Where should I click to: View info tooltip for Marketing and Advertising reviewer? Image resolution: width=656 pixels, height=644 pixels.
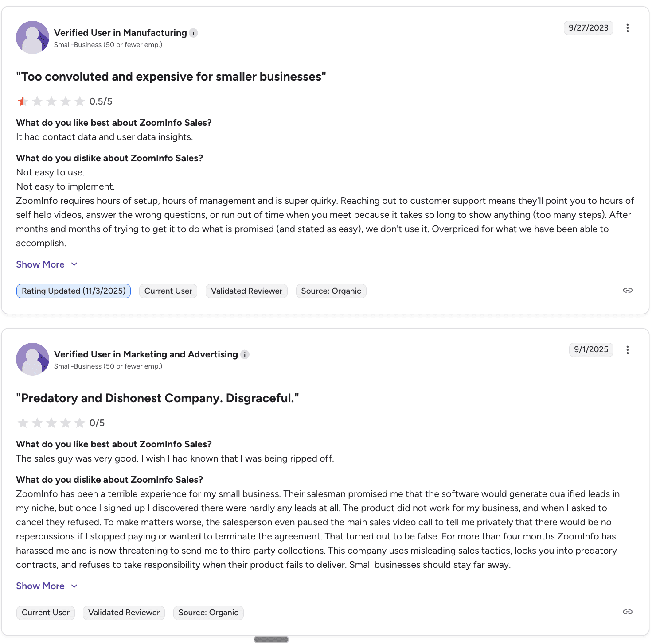click(x=245, y=354)
